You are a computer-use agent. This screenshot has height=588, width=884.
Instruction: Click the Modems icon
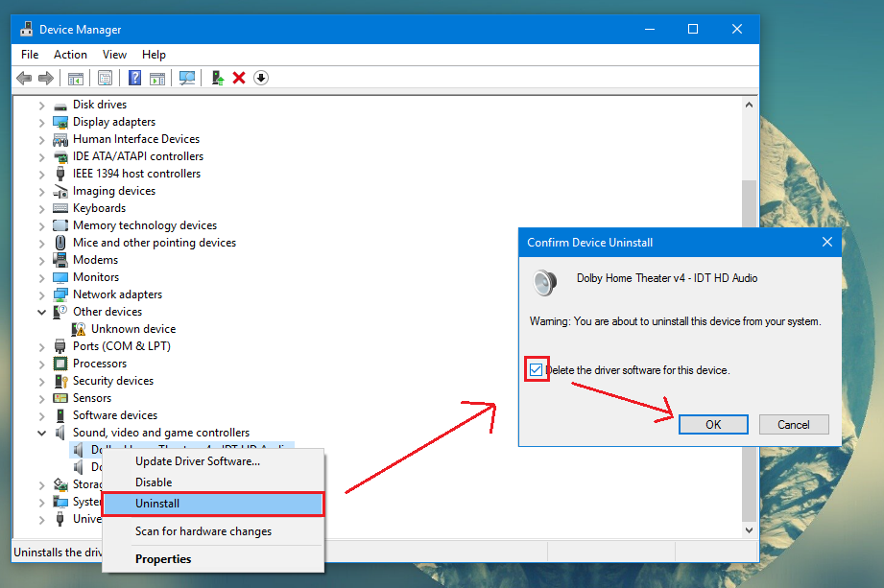pyautogui.click(x=60, y=260)
